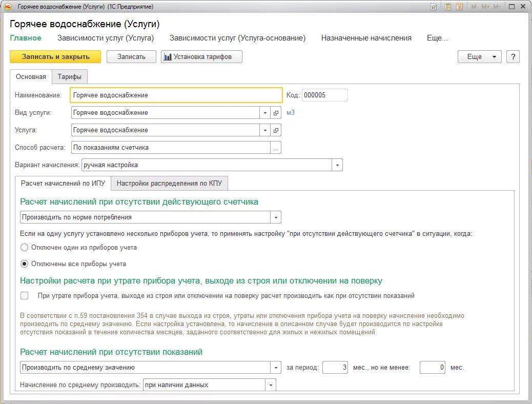
Task: Open 'при наличии данных' dropdown
Action: click(271, 385)
